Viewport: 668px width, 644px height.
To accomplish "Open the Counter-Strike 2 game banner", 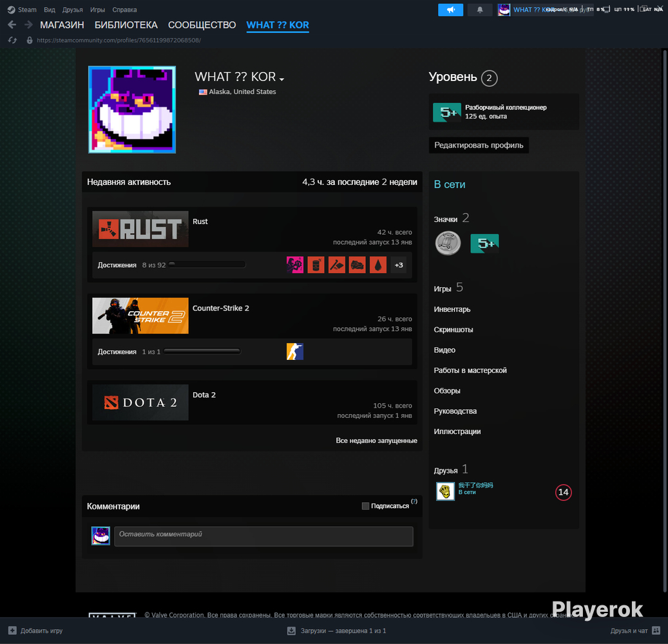I will point(140,316).
